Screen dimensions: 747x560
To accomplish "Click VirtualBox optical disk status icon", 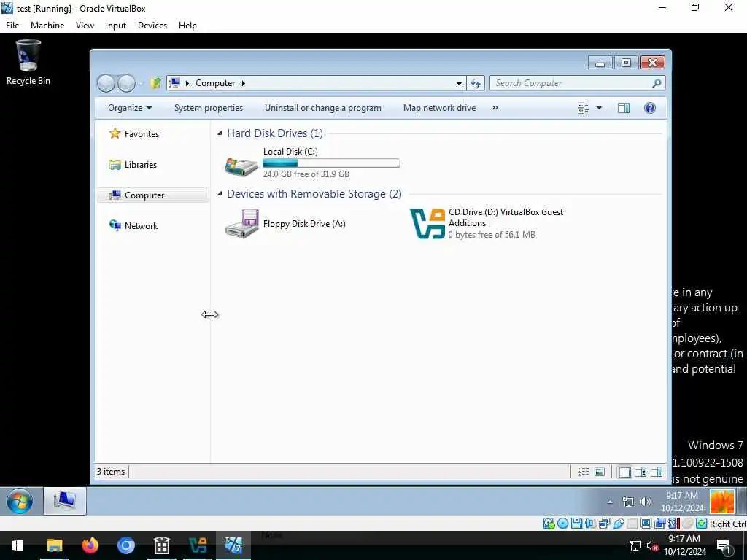I will [562, 524].
